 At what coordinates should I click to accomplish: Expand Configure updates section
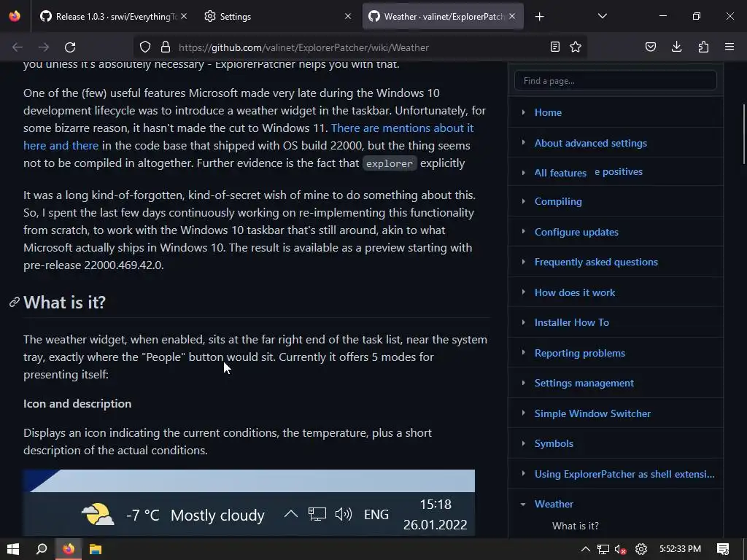coord(524,231)
